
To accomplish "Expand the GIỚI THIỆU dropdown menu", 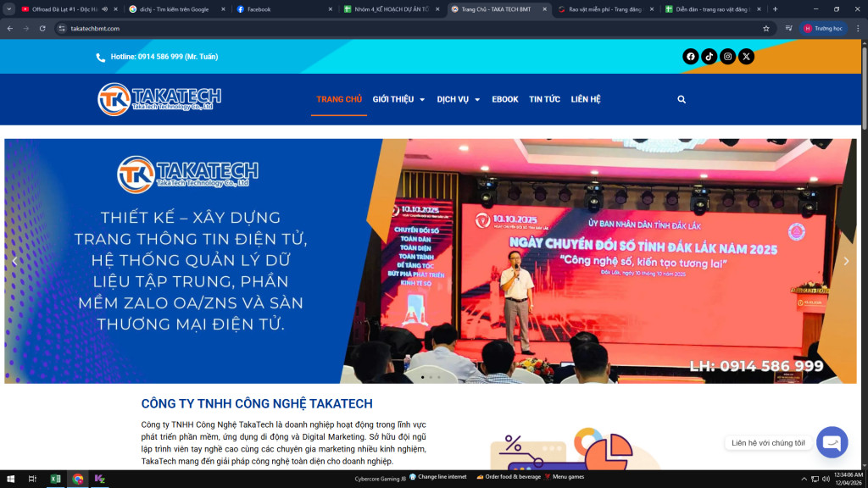I will [398, 99].
